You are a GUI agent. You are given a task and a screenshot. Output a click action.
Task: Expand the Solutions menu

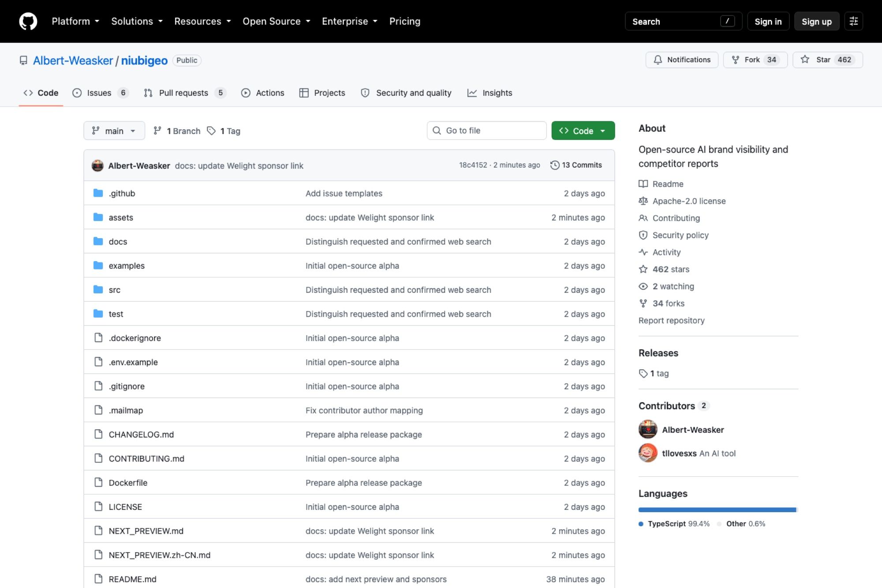click(137, 21)
